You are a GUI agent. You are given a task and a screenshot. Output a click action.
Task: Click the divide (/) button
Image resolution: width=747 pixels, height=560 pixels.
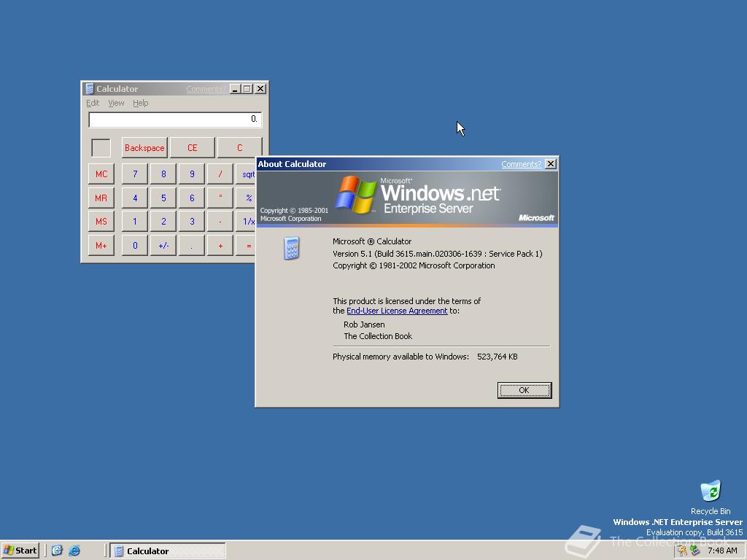pyautogui.click(x=220, y=174)
